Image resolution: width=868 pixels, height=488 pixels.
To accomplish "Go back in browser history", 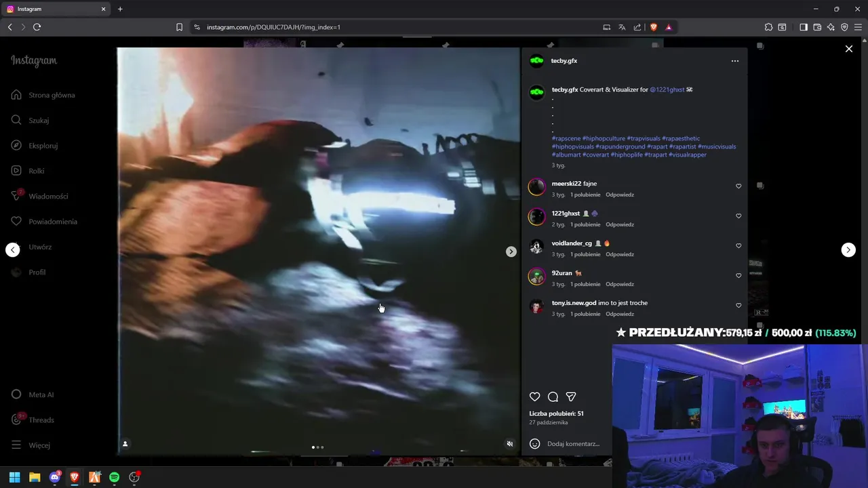I will click(9, 27).
